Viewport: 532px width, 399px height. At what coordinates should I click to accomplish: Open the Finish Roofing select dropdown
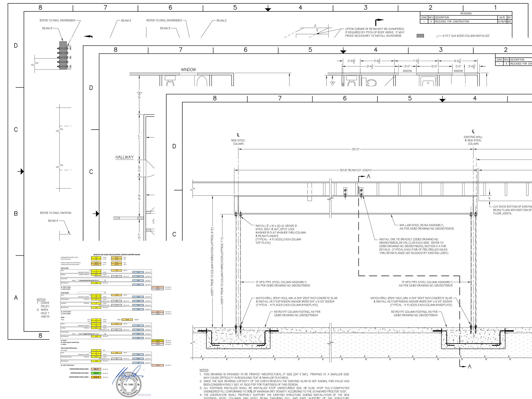point(92,334)
